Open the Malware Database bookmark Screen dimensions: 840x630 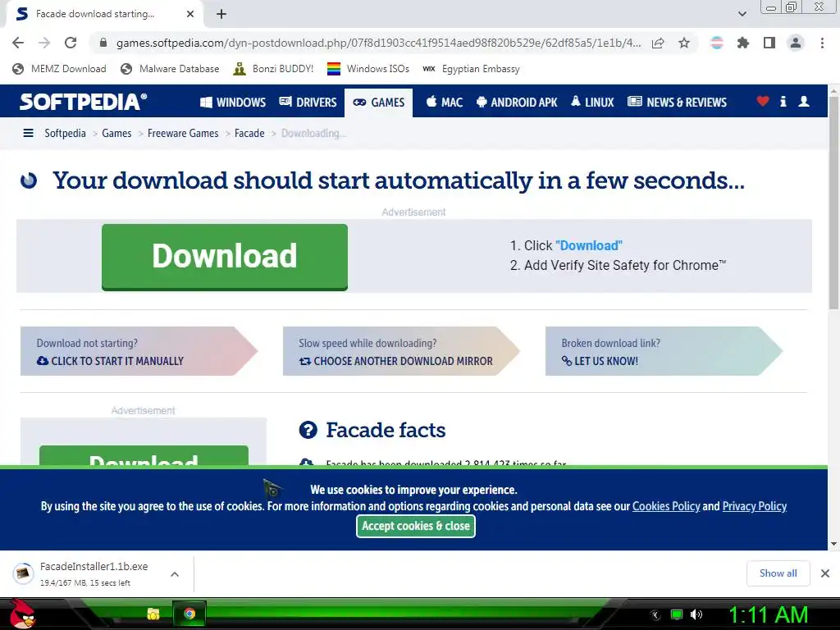click(170, 69)
